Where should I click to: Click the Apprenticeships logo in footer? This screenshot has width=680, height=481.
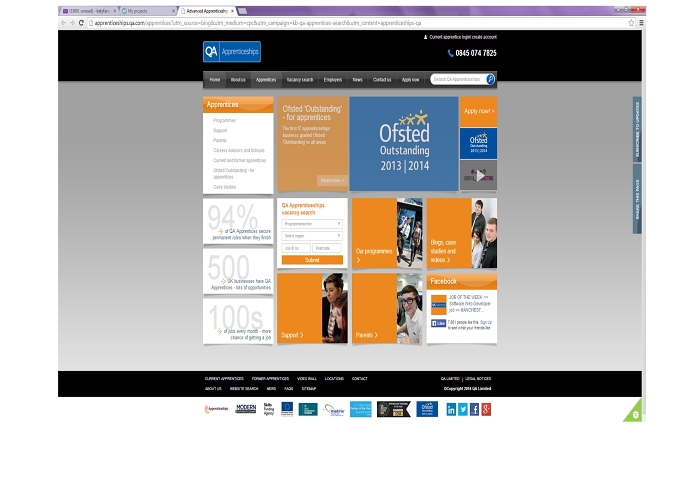tap(216, 409)
